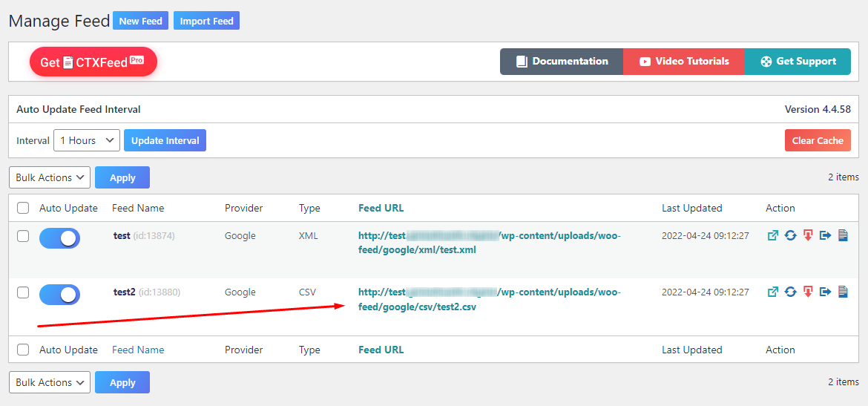Click the Version 4.4.58 text

click(x=818, y=109)
